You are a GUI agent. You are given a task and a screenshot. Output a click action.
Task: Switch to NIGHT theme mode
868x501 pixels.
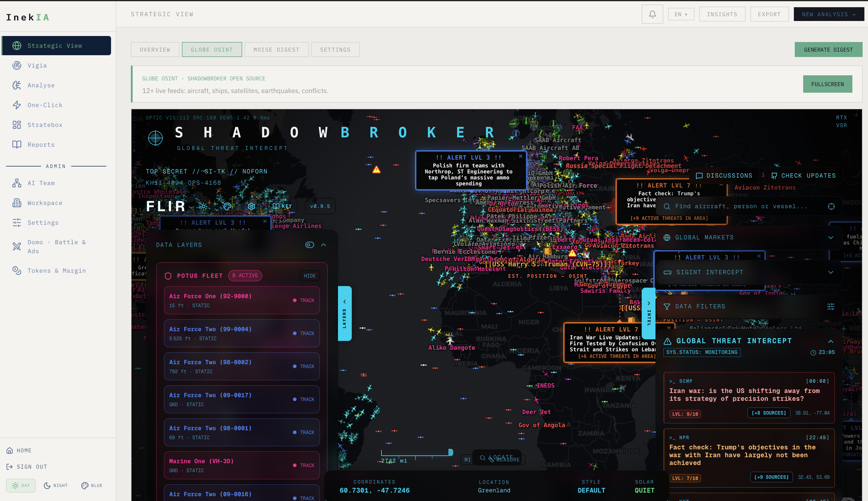[56, 485]
